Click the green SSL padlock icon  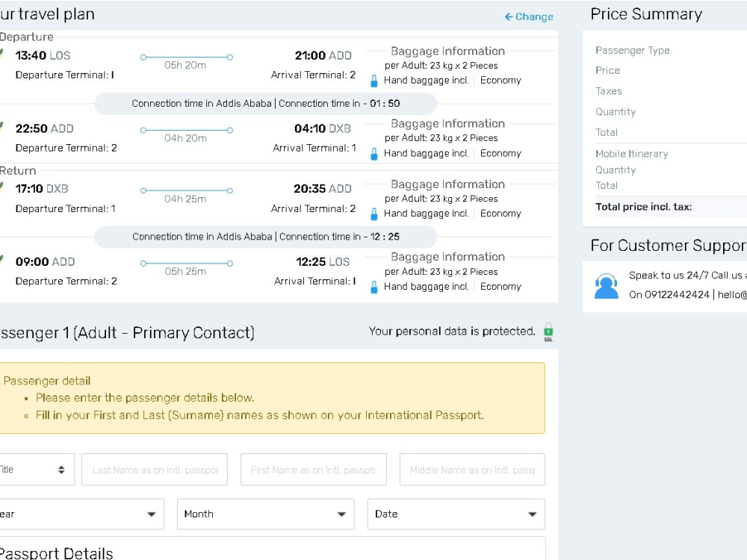[547, 331]
